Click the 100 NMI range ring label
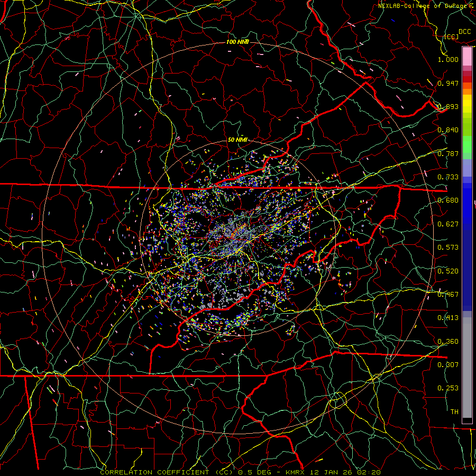The image size is (476, 476). pyautogui.click(x=237, y=42)
